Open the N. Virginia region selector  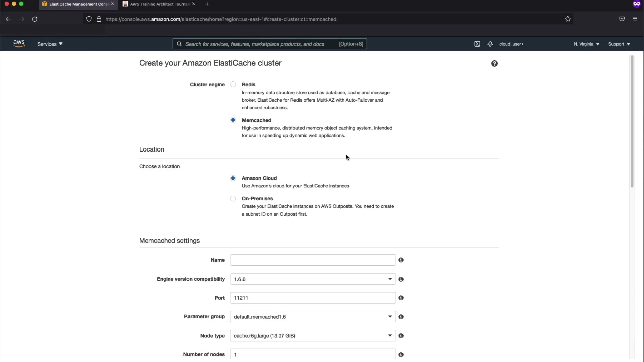click(x=586, y=44)
